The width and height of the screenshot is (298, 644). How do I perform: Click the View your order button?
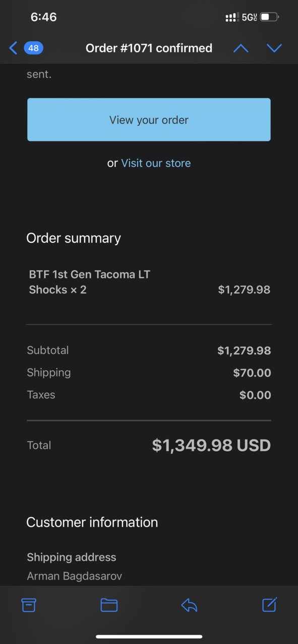[x=149, y=120]
